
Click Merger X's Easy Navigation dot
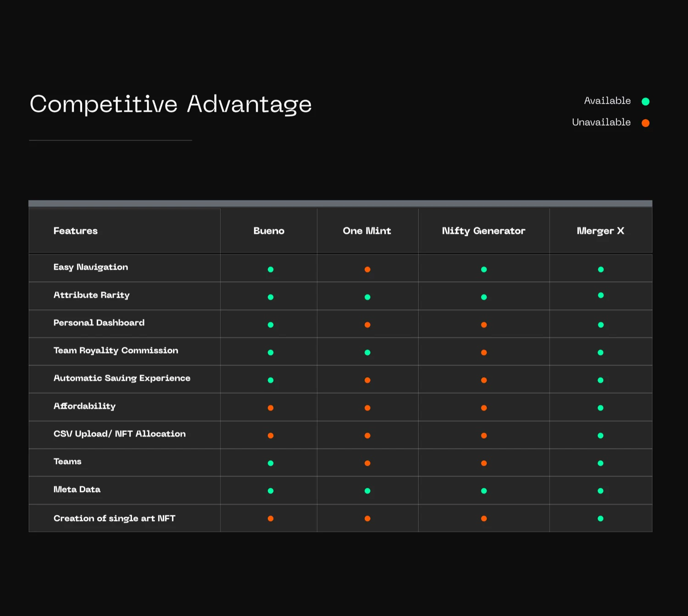601,269
